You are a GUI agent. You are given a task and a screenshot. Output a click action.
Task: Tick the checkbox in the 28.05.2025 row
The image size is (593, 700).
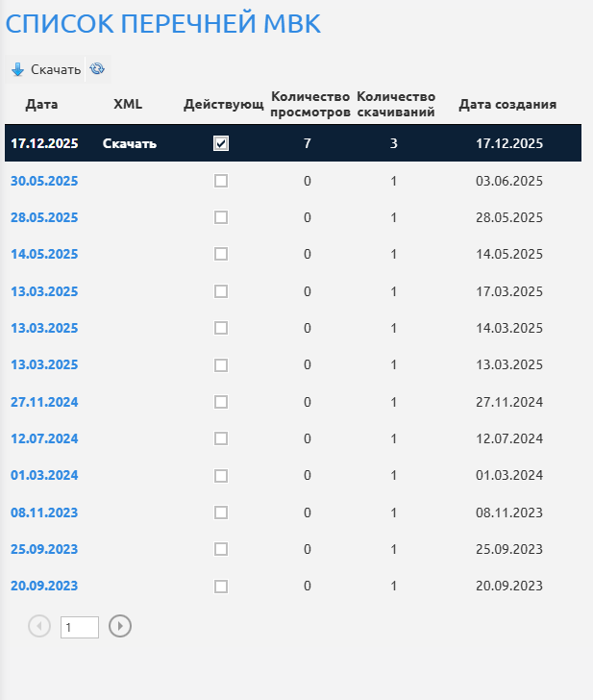click(221, 217)
